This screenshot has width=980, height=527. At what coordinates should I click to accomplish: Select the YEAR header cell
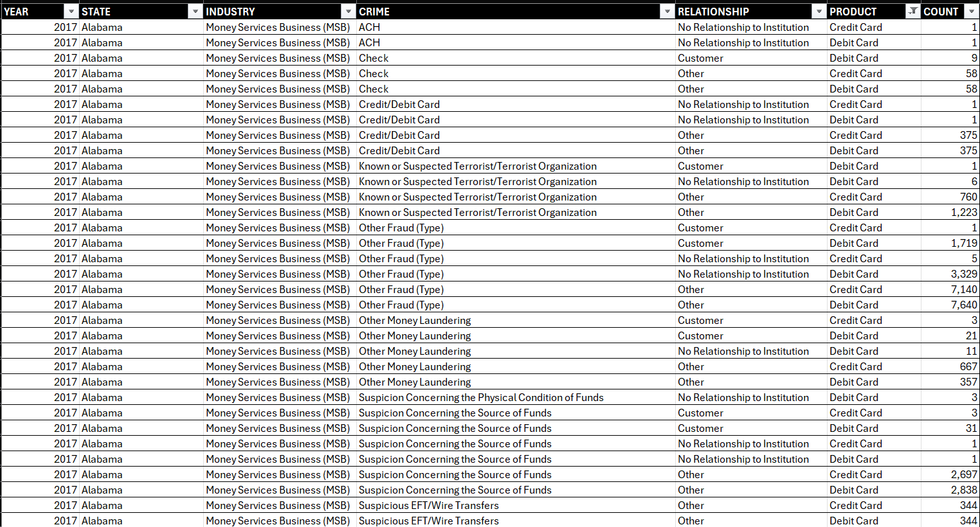coord(40,12)
